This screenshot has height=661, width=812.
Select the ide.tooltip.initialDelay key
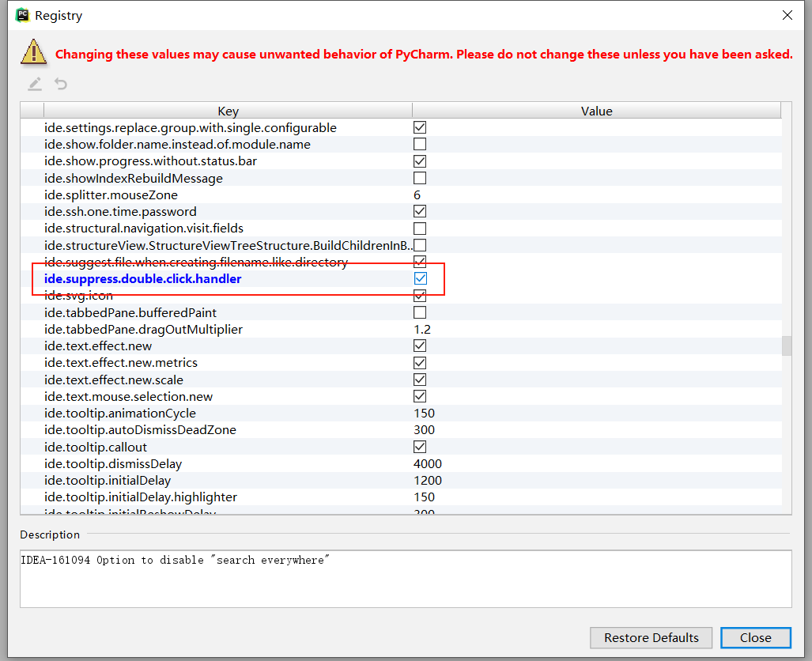[x=108, y=480]
